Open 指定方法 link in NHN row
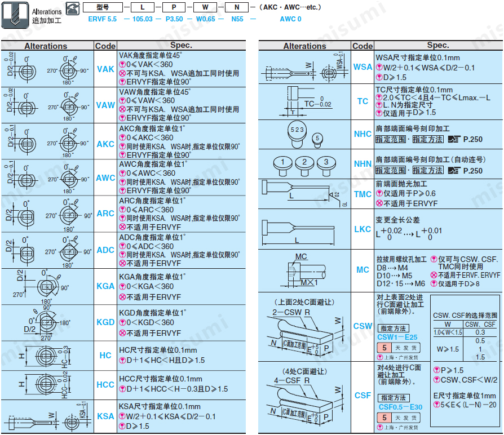This screenshot has width=504, height=435. 428,170
